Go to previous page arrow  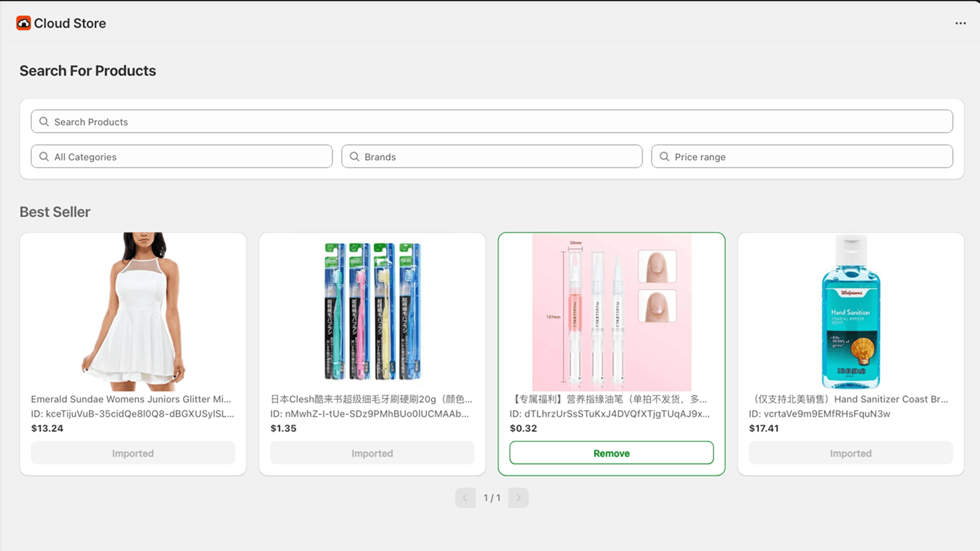466,498
